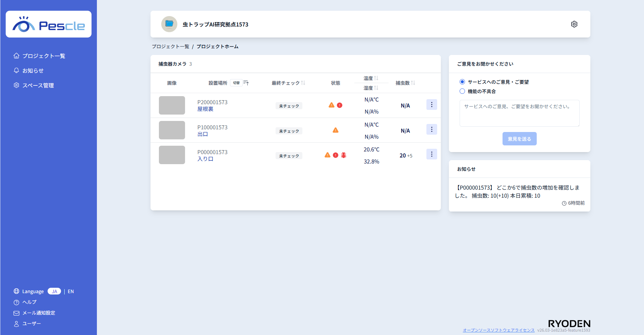
Task: Click temperature value 20.6℃
Action: click(372, 149)
